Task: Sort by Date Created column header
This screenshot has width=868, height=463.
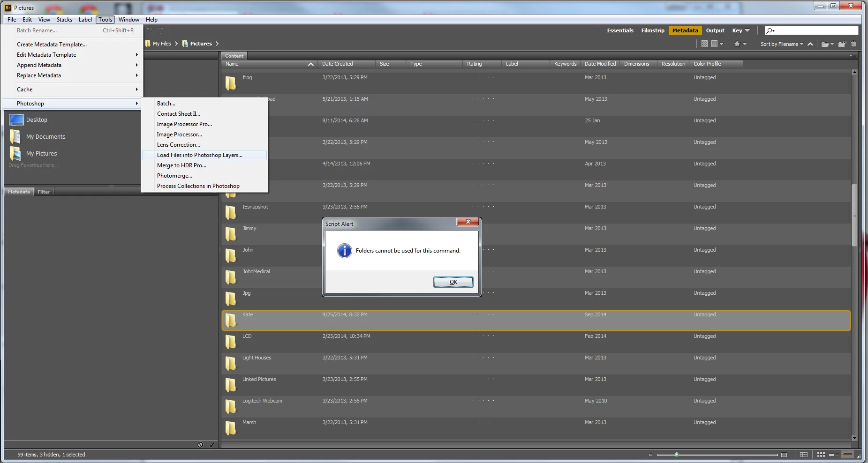Action: pos(347,64)
